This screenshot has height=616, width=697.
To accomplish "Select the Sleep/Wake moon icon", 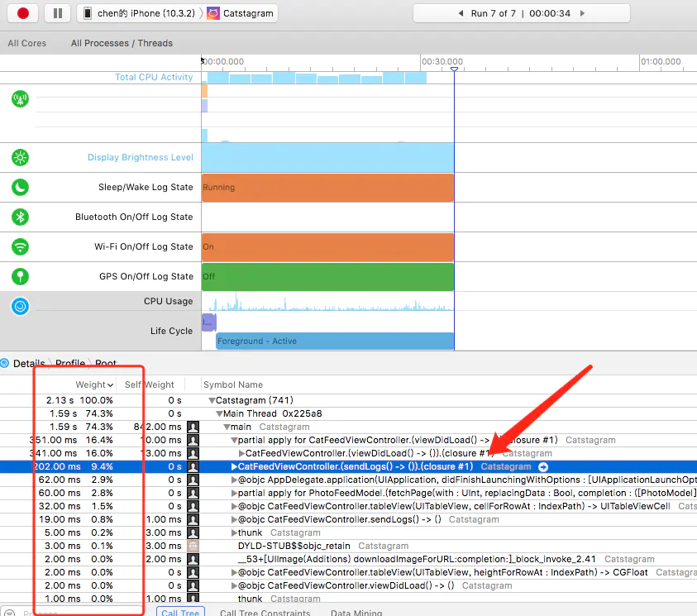I will (20, 187).
